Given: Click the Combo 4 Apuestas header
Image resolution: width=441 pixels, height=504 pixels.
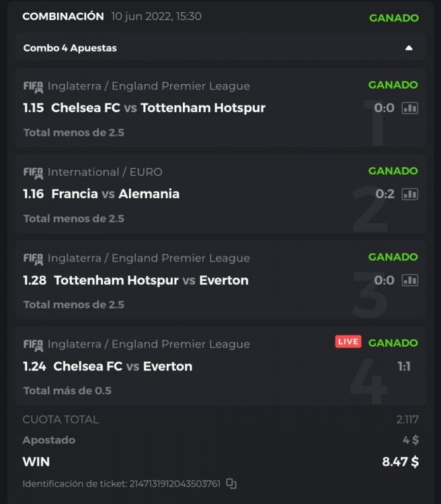Looking at the screenshot, I should pyautogui.click(x=70, y=48).
